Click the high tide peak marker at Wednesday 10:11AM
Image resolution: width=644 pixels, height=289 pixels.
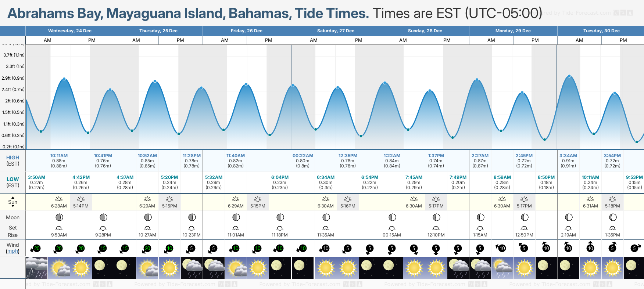64,79
